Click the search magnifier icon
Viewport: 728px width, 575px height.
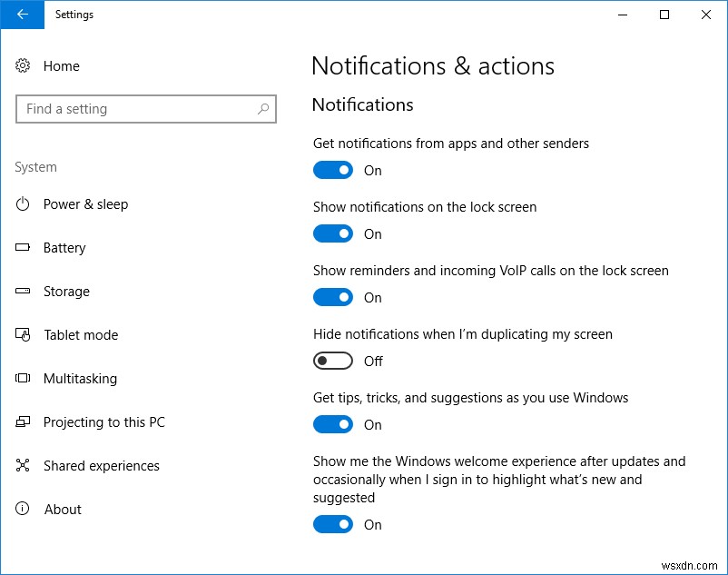click(x=263, y=109)
